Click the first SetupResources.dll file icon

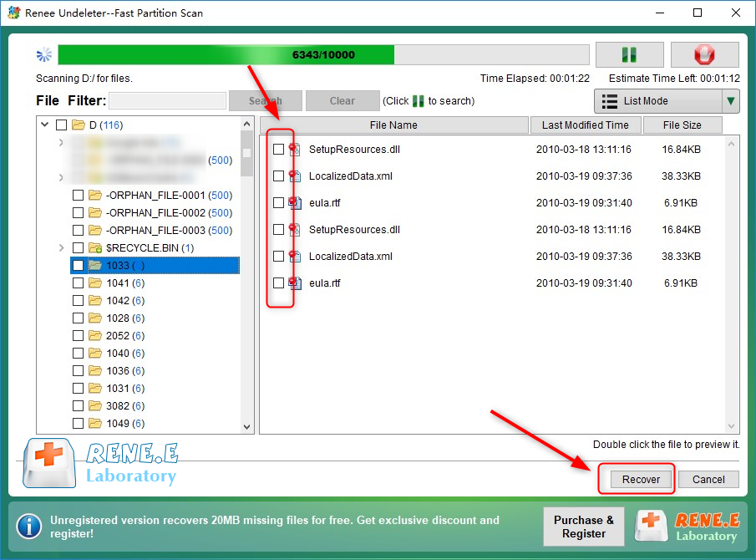coord(295,150)
